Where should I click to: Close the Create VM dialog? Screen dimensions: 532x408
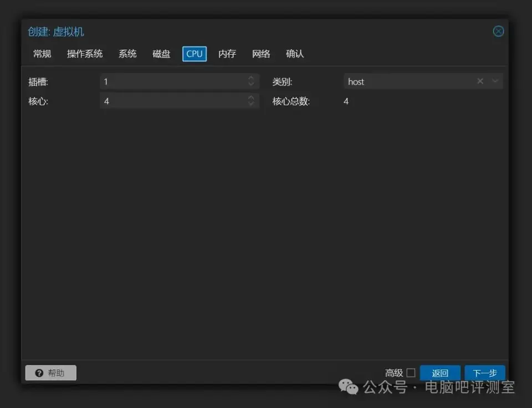(498, 31)
